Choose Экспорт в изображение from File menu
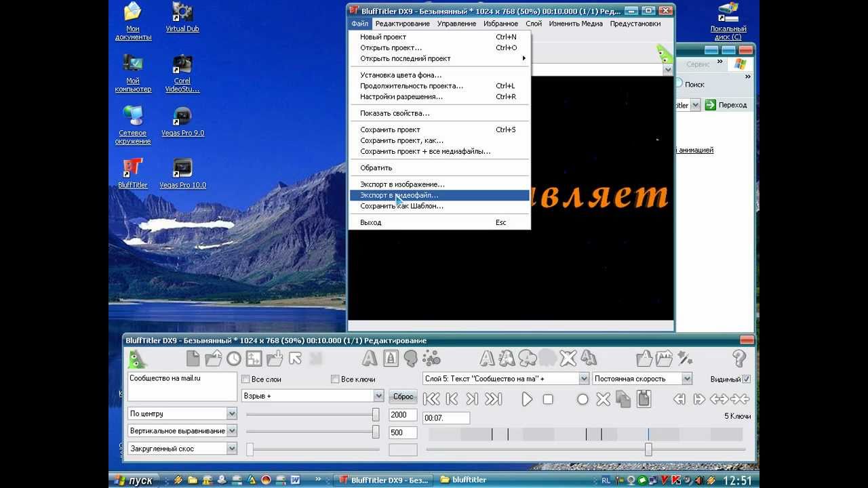Screen dimensions: 868x488 pos(439,184)
